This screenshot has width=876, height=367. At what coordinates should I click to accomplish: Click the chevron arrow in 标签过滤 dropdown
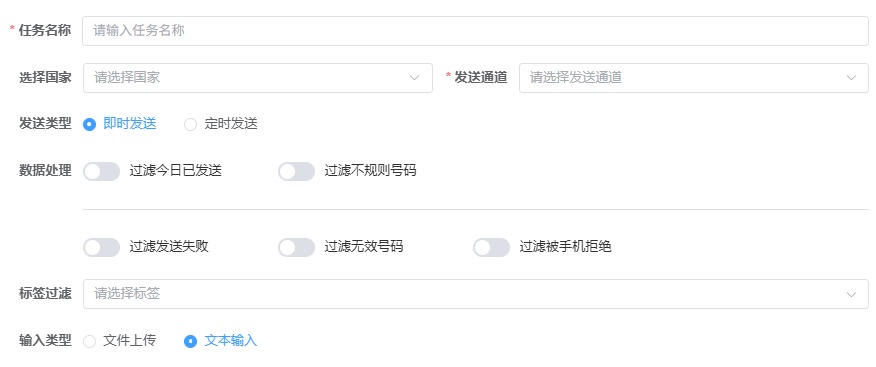click(851, 294)
